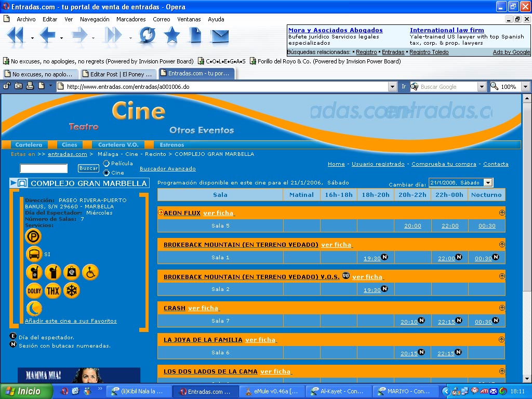
Task: Click the Dolby sound icon
Action: 34,291
